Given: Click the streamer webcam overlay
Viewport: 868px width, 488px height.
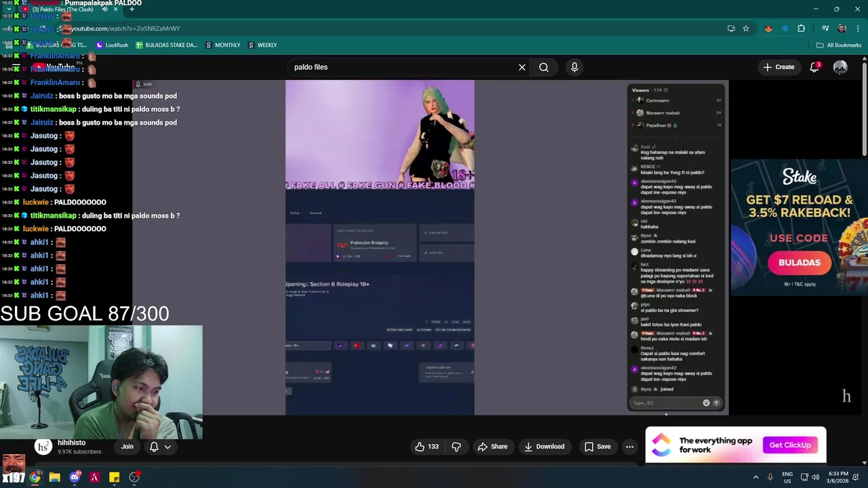Looking at the screenshot, I should click(x=101, y=382).
